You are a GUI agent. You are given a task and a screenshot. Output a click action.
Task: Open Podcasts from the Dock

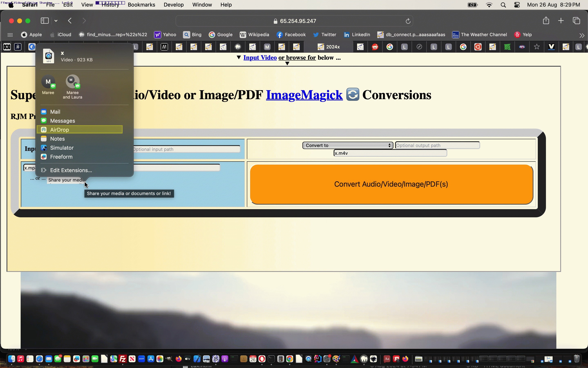pos(225,359)
